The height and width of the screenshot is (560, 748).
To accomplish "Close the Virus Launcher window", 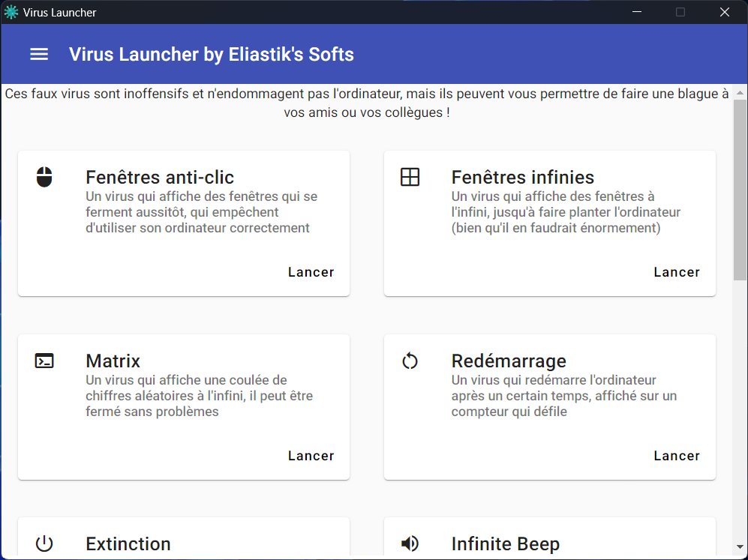I will click(725, 12).
